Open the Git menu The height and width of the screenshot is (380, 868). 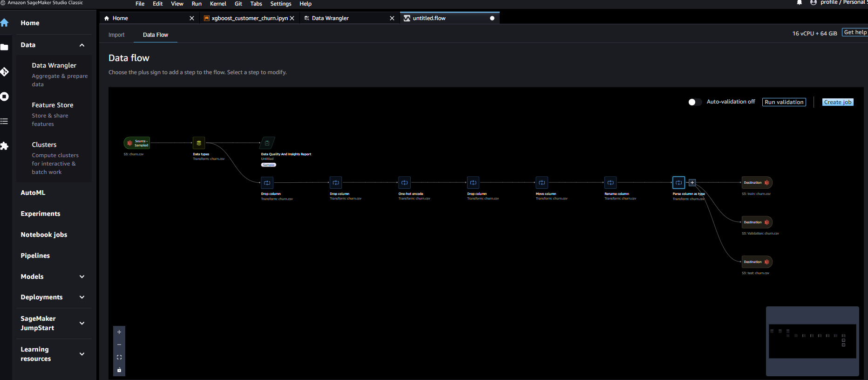238,4
